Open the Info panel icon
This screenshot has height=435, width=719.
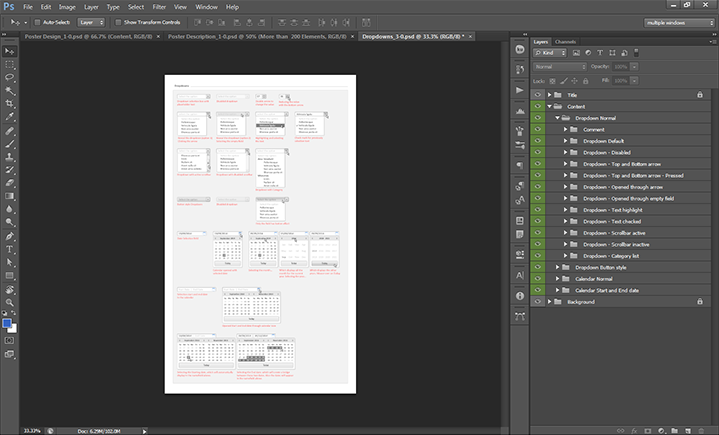[x=521, y=296]
